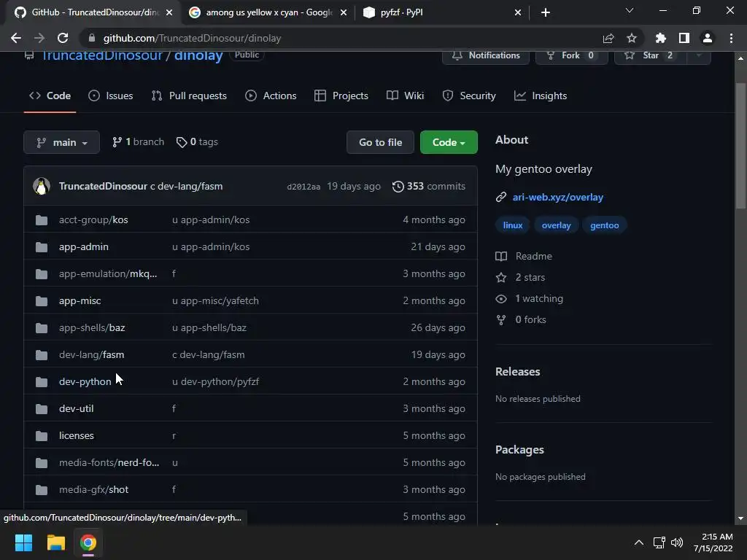Screen dimensions: 747x560
Task: Open the app-misc folder
Action: coord(80,301)
